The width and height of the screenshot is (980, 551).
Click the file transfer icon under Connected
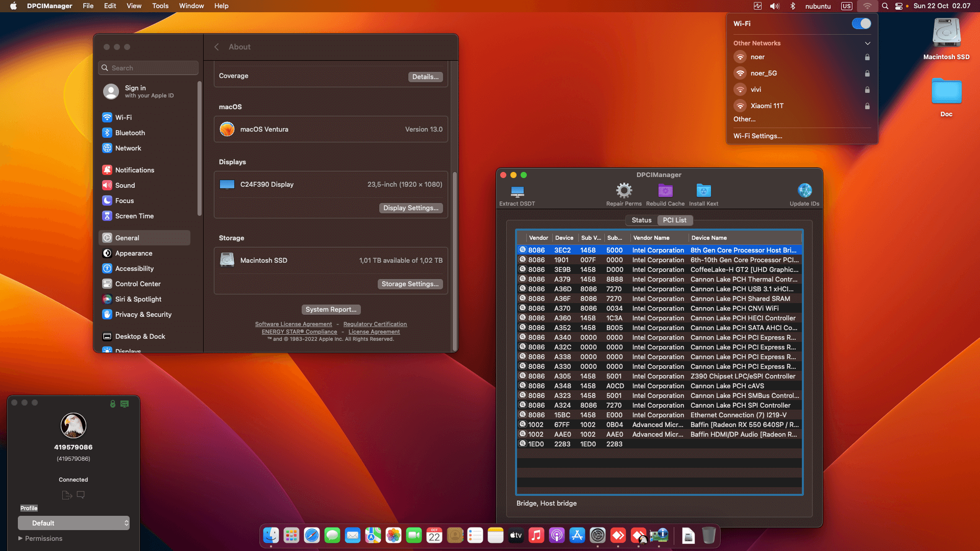pos(67,495)
